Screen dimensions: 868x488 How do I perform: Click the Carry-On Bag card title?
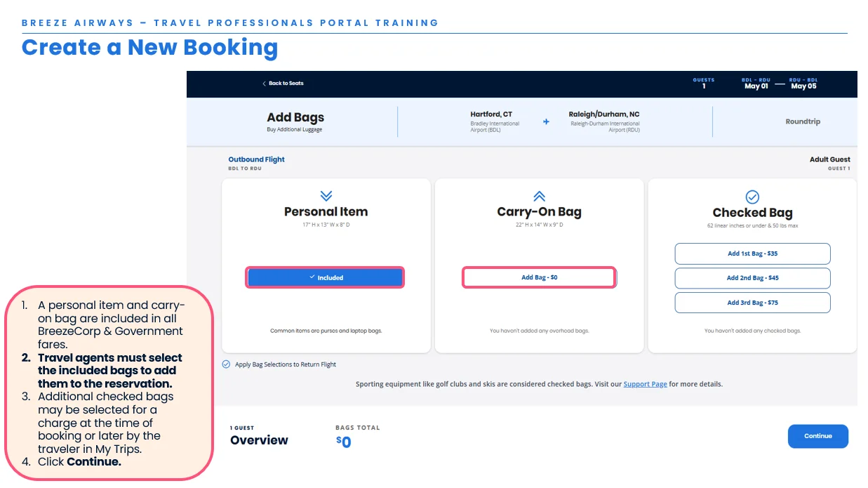click(x=539, y=211)
